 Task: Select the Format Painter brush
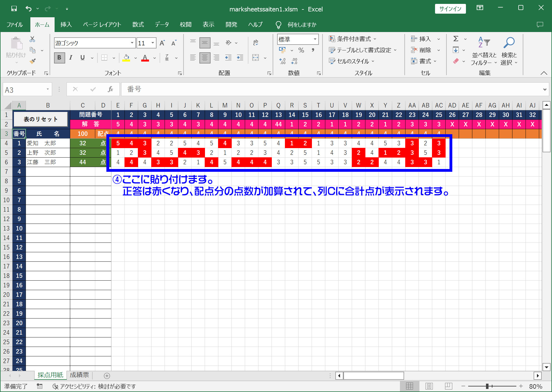pos(33,61)
